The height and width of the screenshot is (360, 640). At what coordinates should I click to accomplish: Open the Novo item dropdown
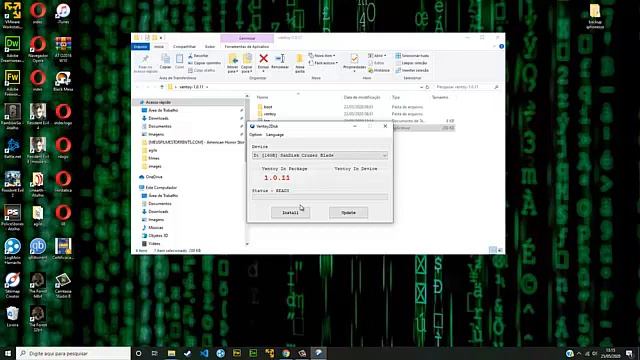point(322,56)
